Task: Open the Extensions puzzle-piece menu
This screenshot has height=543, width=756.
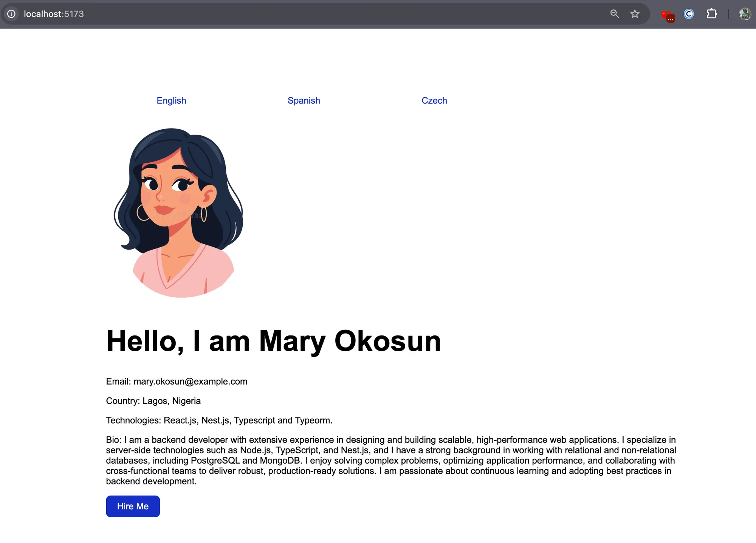Action: [x=711, y=14]
